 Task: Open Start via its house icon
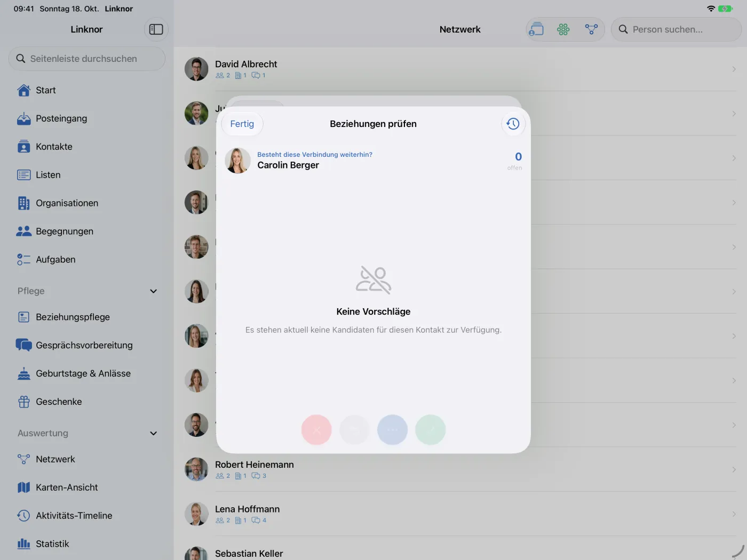pos(23,90)
